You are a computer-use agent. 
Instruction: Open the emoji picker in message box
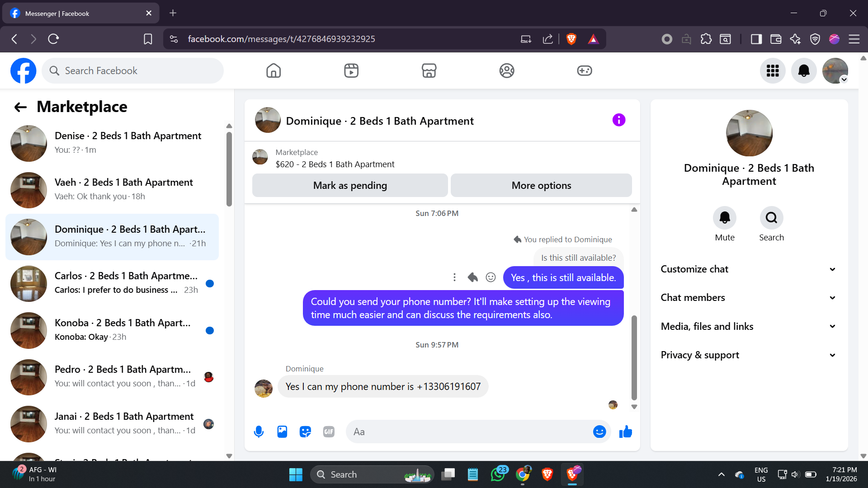click(x=599, y=432)
